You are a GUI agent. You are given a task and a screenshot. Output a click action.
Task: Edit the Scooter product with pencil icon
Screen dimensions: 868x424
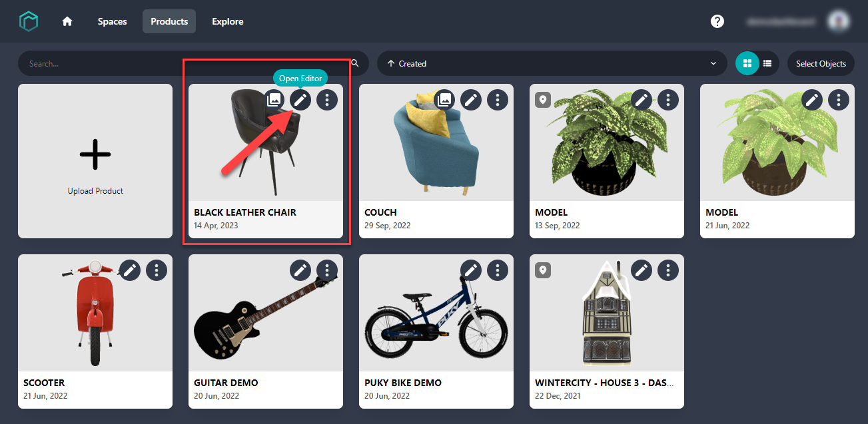130,270
